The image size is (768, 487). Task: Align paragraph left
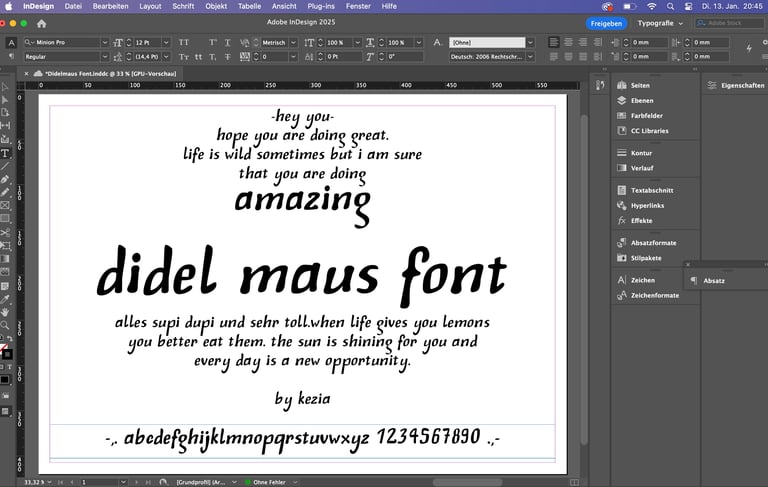point(553,43)
